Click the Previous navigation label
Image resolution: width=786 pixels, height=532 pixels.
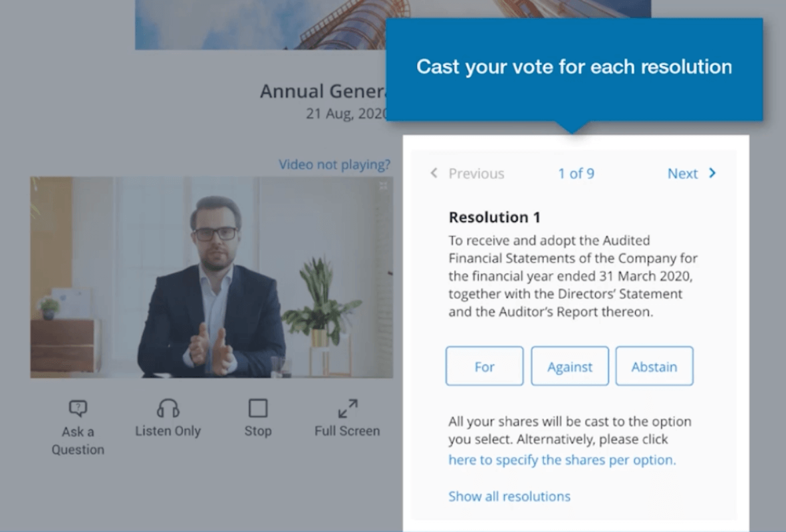[x=476, y=173]
